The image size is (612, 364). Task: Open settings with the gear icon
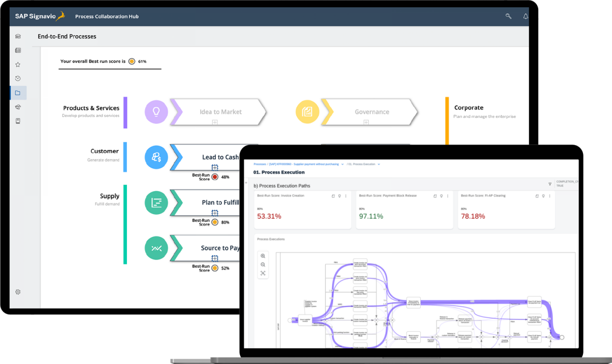coord(17,292)
